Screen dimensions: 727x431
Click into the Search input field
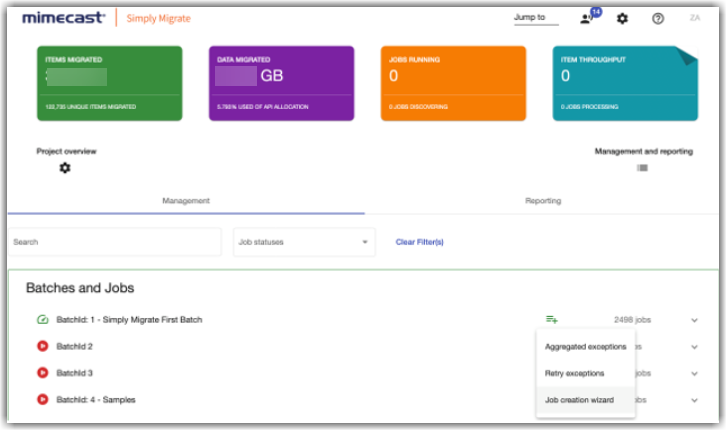pyautogui.click(x=115, y=242)
